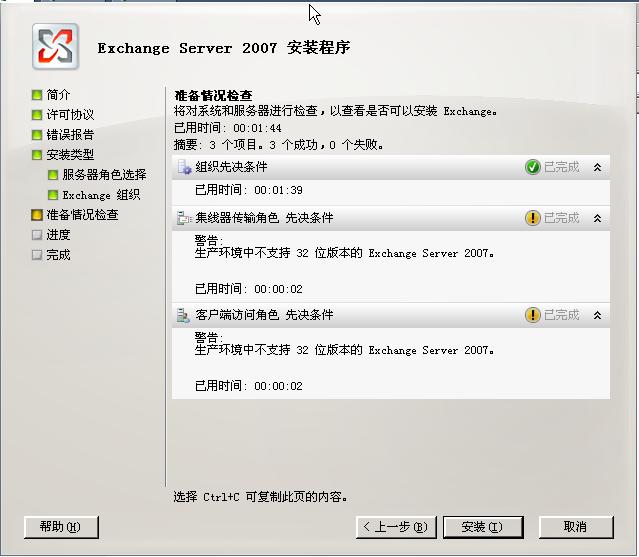Screen dimensions: 639x557
Task: Click green indicator beside Exchange 组织
Action: pyautogui.click(x=53, y=195)
